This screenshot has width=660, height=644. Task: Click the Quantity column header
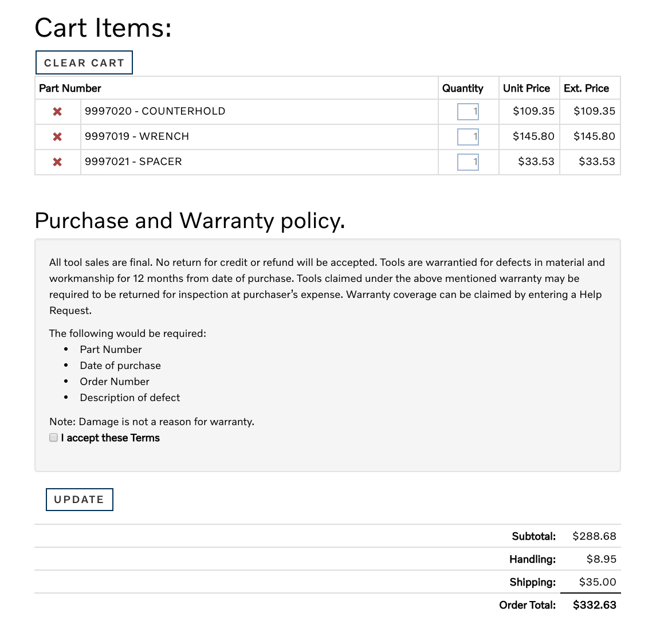462,88
